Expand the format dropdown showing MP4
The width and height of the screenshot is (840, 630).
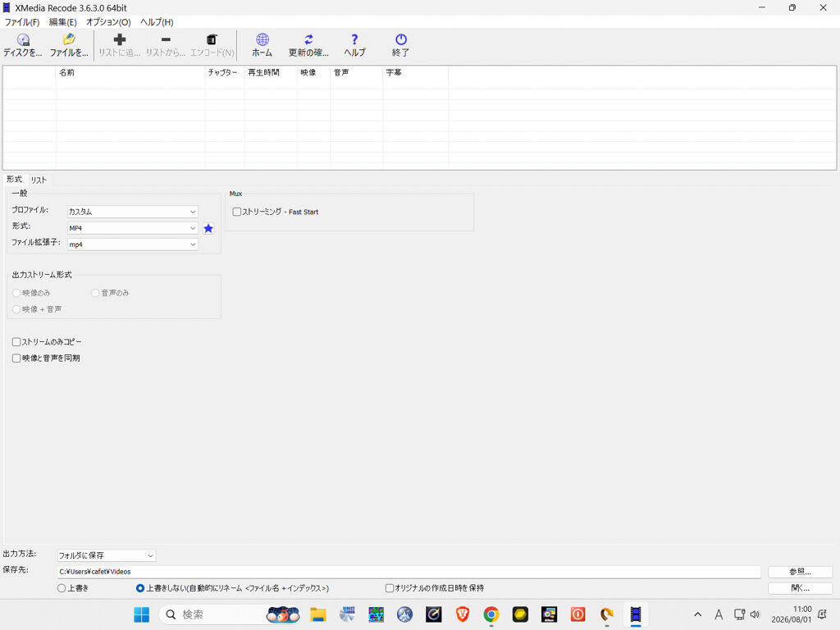133,228
